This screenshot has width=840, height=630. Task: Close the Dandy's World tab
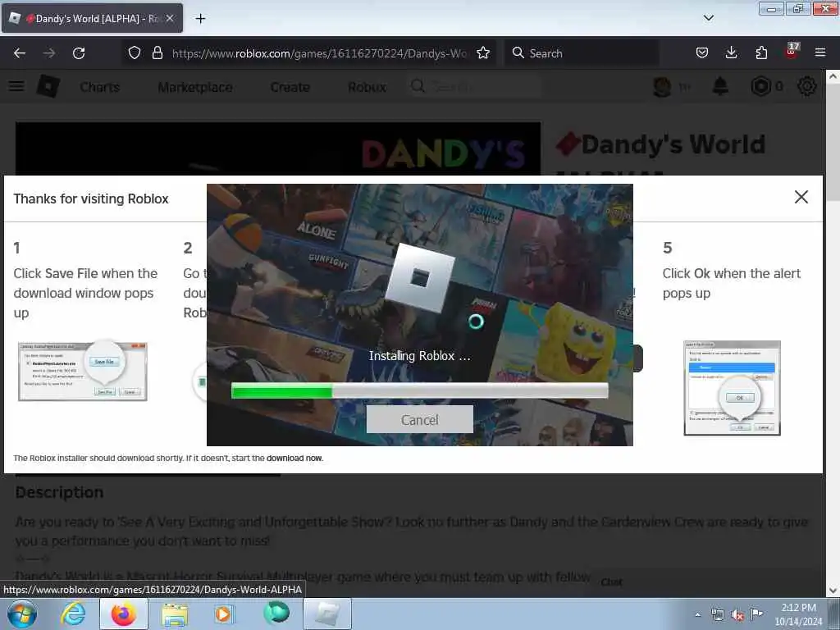pyautogui.click(x=170, y=18)
